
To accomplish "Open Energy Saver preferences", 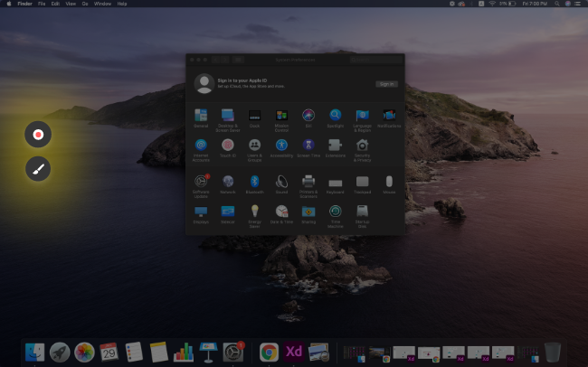I will [x=254, y=216].
